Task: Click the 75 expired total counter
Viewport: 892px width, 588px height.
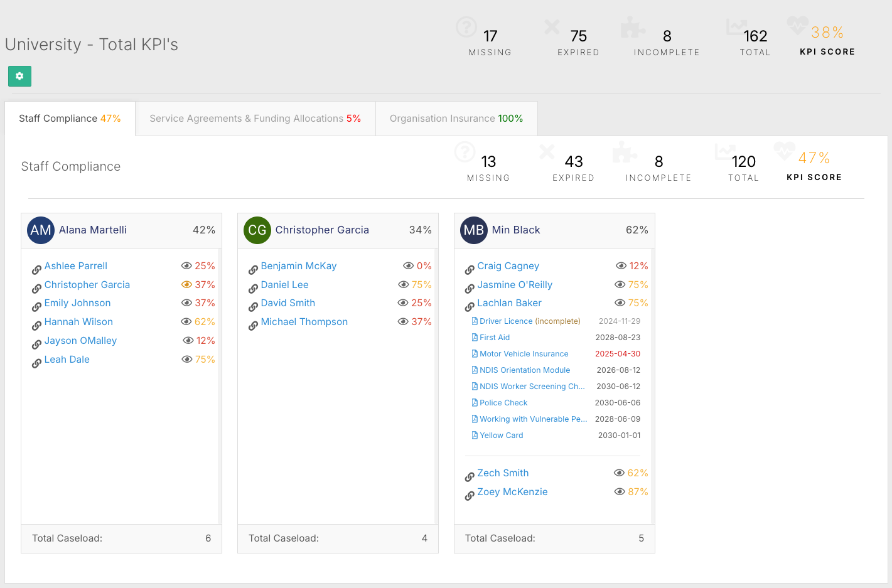Action: [579, 36]
